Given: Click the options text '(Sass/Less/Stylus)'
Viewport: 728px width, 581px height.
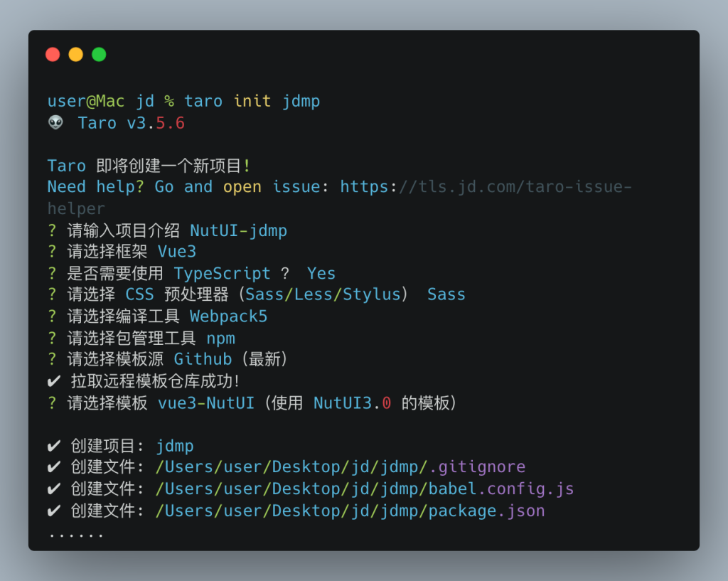Looking at the screenshot, I should click(323, 294).
